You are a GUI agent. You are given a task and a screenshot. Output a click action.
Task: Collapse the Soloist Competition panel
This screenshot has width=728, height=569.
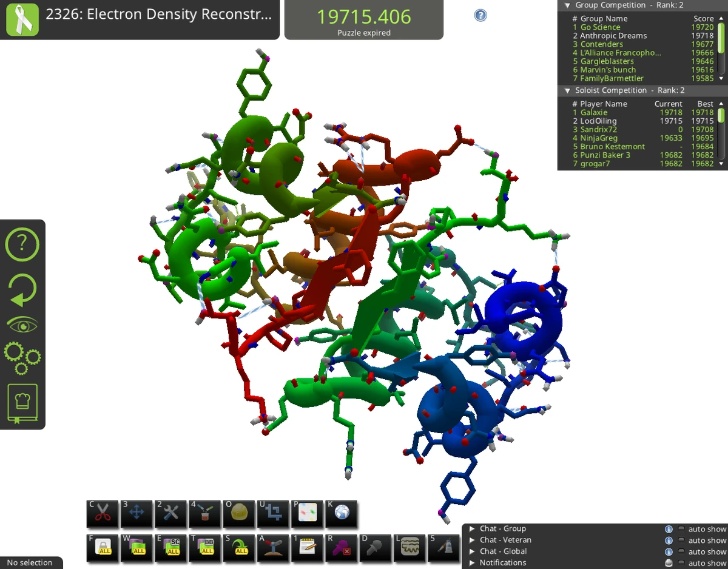coord(567,91)
